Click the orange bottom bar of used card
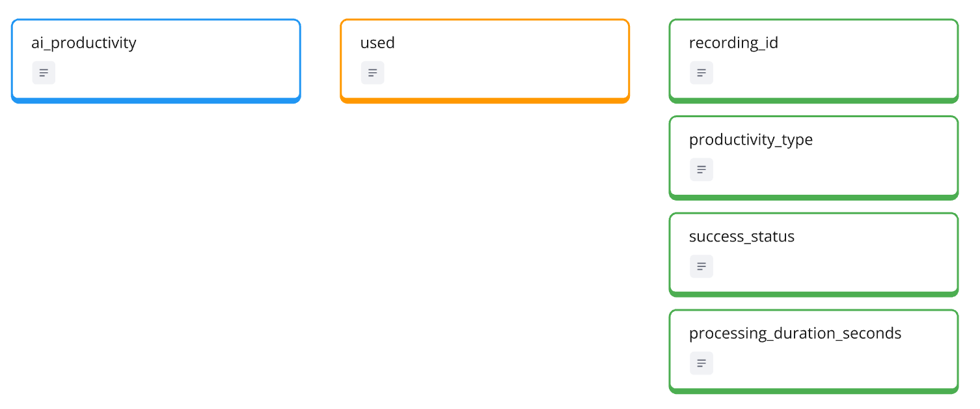980x409 pixels. [x=485, y=100]
